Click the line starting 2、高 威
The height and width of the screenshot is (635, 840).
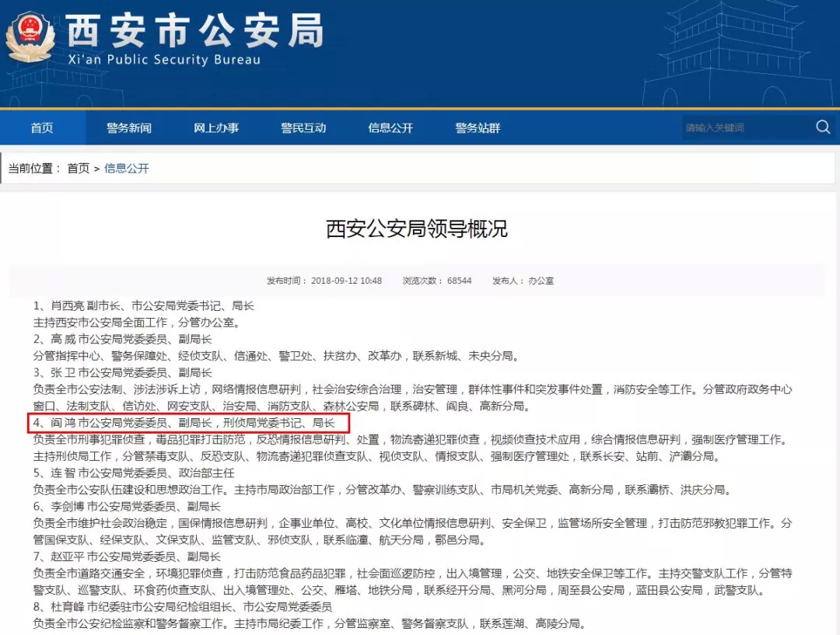pos(123,339)
